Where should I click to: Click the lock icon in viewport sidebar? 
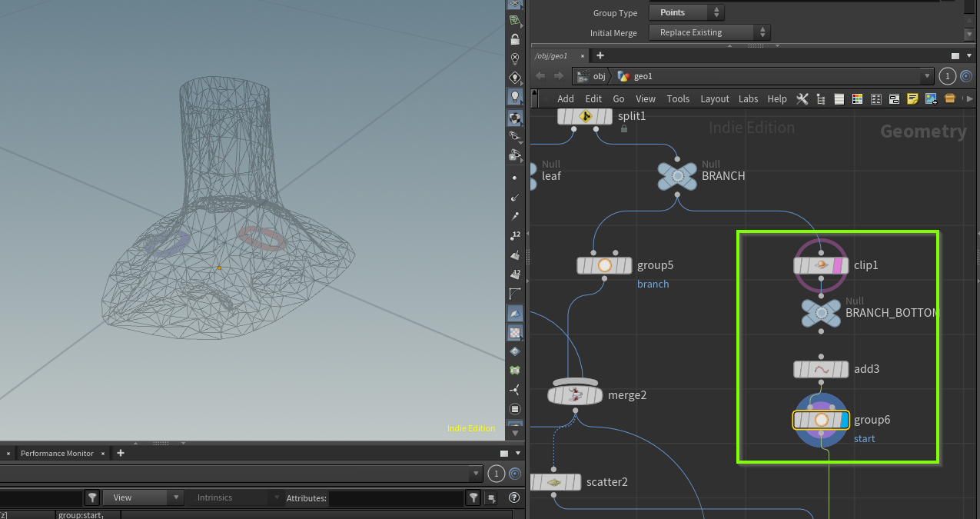(515, 39)
